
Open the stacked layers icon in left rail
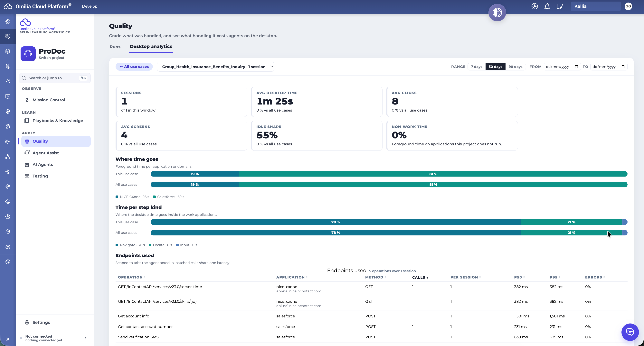click(x=8, y=51)
